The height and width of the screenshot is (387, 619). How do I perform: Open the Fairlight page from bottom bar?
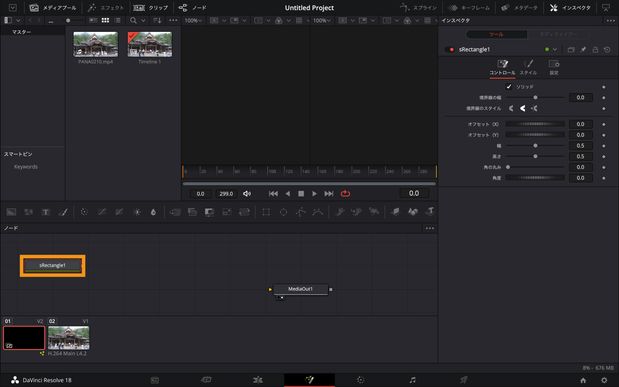(412, 380)
